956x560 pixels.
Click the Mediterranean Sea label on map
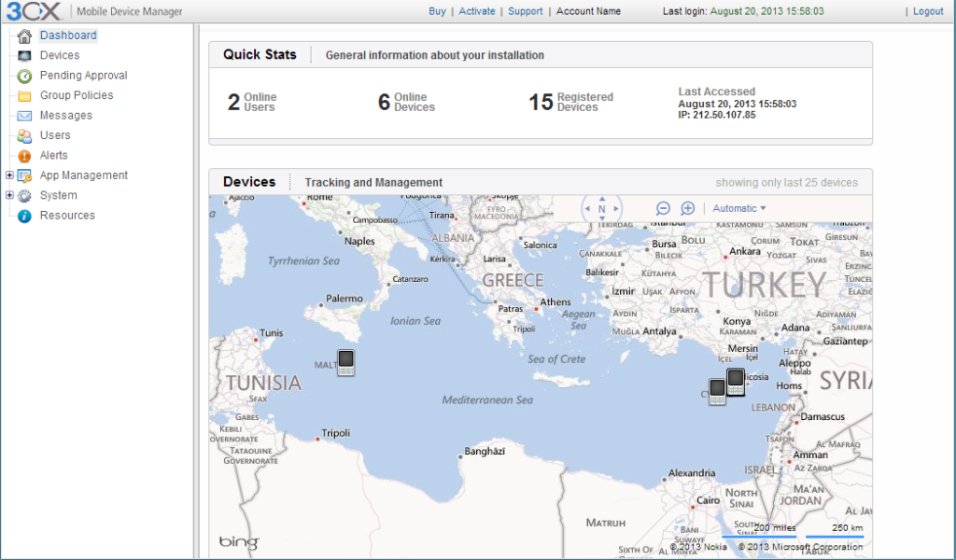487,400
